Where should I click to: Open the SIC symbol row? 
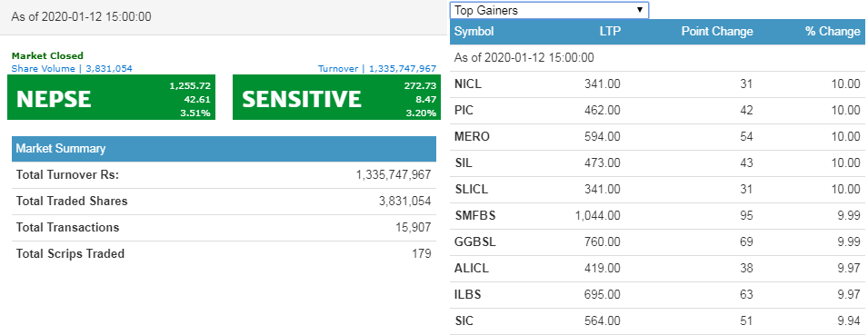click(x=658, y=321)
